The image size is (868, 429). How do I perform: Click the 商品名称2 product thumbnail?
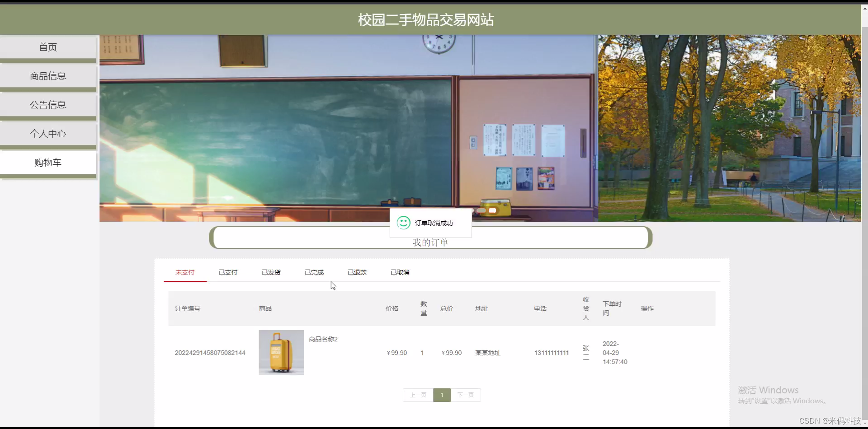(281, 353)
